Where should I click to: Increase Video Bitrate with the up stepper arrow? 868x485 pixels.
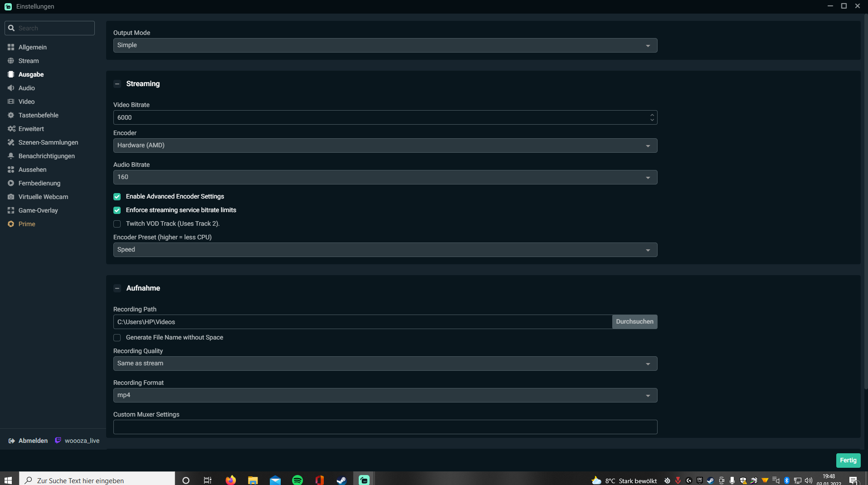click(652, 115)
